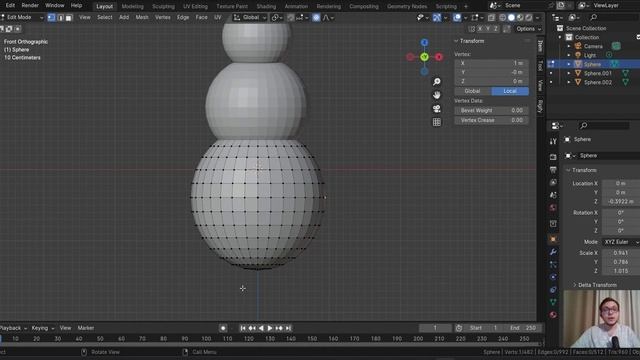Image resolution: width=640 pixels, height=360 pixels.
Task: Click the blue Z axis gizmo
Action: (x=424, y=42)
